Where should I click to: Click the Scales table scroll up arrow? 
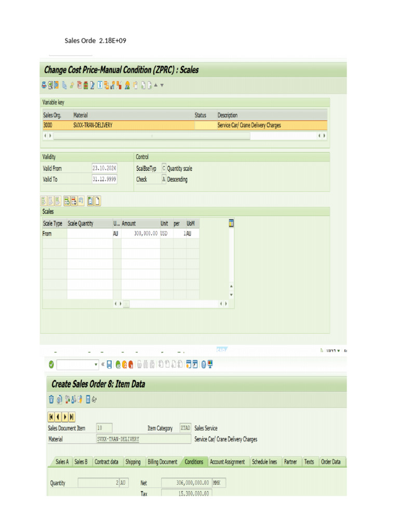click(231, 286)
